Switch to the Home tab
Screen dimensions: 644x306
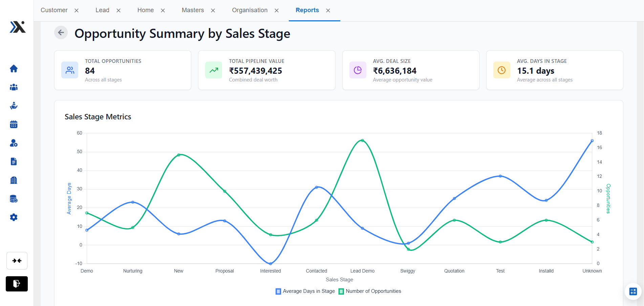(x=146, y=10)
